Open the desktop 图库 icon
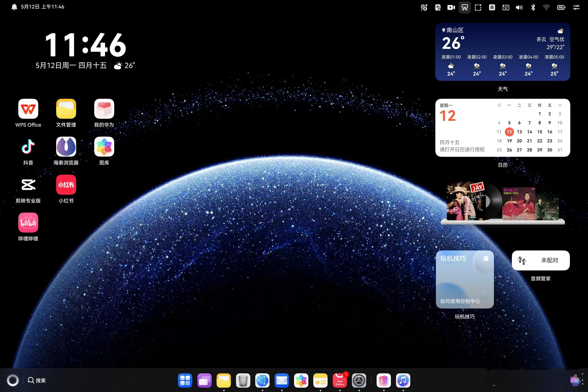The height and width of the screenshot is (392, 588). 104,147
